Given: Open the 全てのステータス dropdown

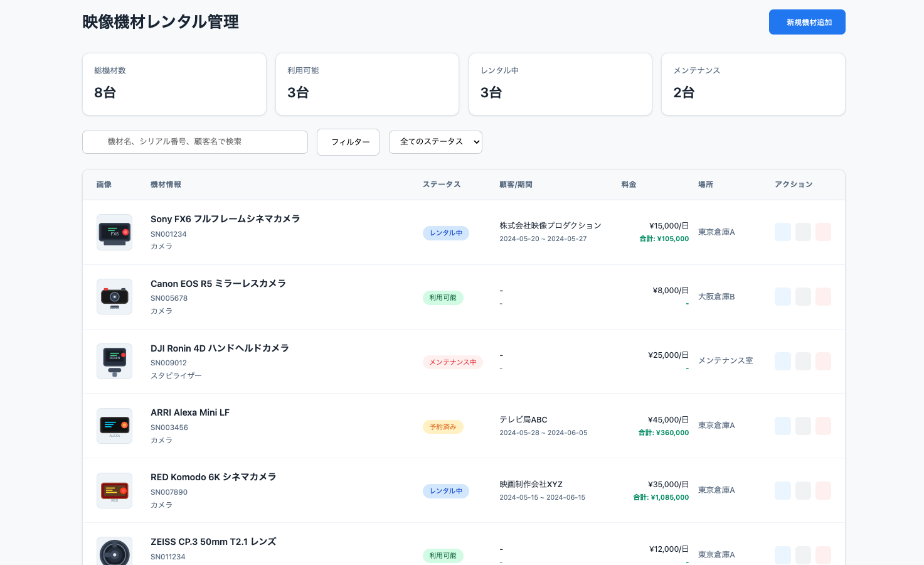Looking at the screenshot, I should point(435,142).
